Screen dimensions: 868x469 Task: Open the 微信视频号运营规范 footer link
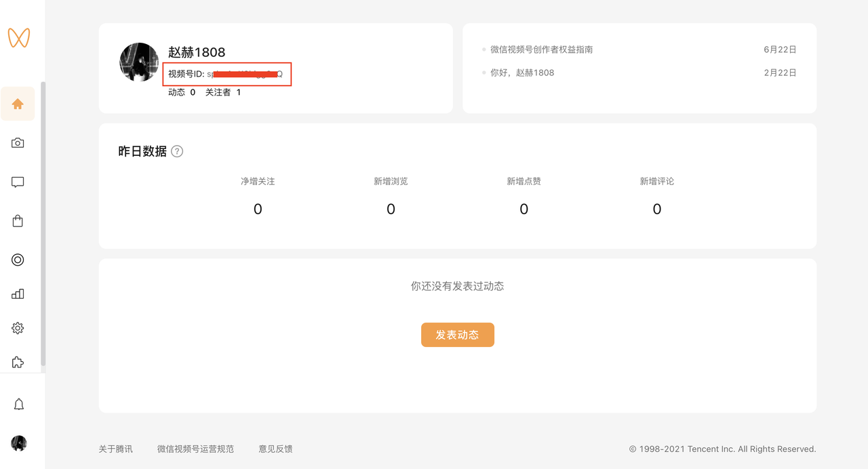(195, 449)
